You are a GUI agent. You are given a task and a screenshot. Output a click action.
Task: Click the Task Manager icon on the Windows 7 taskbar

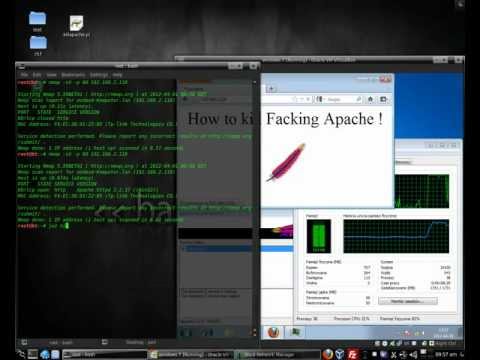pyautogui.click(x=295, y=332)
